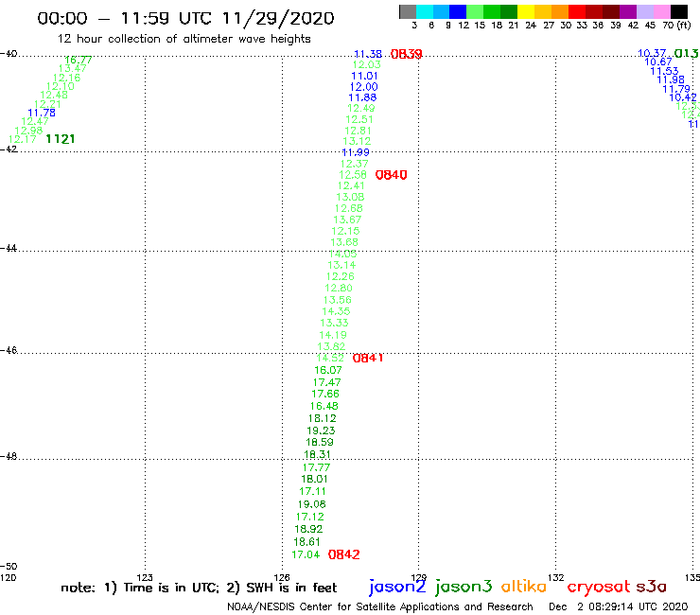
Task: Click the wave height value 12.98
Action: click(x=28, y=131)
